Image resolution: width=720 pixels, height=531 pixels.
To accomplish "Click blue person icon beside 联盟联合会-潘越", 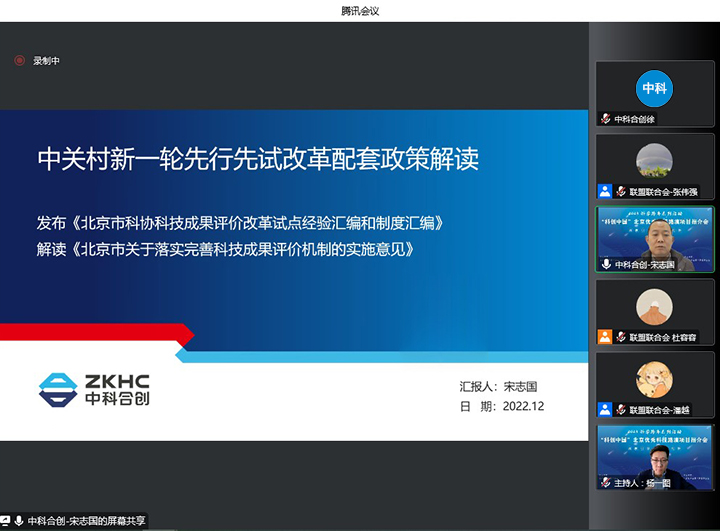I will coord(605,409).
